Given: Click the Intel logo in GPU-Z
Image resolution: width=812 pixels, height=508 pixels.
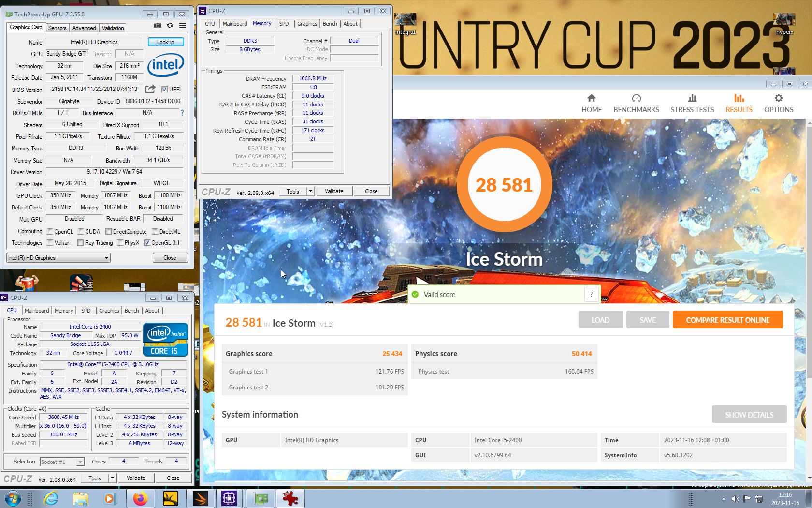Looking at the screenshot, I should point(166,65).
